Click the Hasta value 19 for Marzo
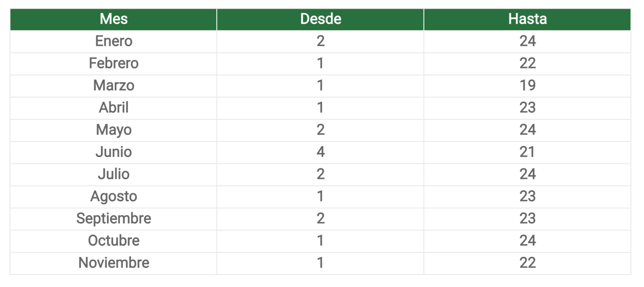This screenshot has width=644, height=287. point(527,86)
